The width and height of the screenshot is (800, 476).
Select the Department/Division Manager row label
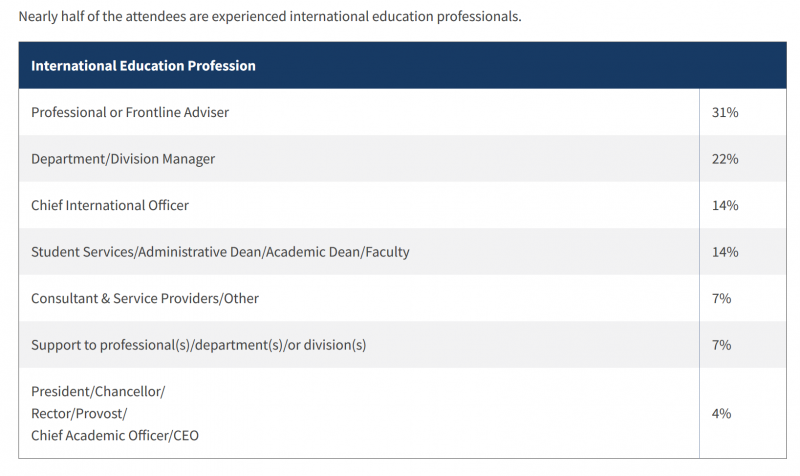[123, 159]
